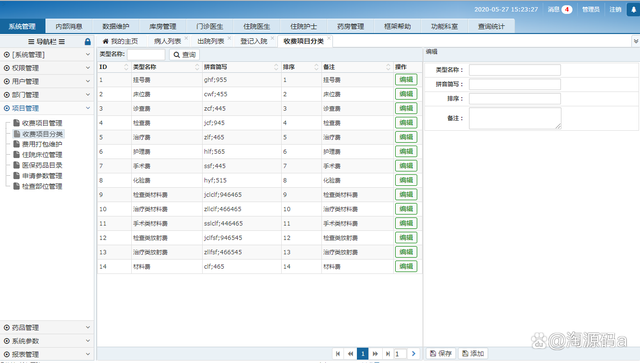Go to next page in pagination
This screenshot has height=363, width=640.
pos(375,354)
